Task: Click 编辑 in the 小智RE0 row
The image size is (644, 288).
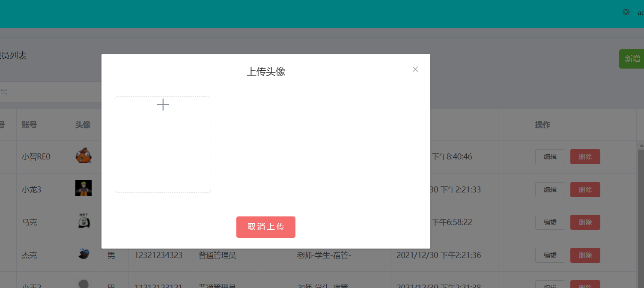Action: pyautogui.click(x=550, y=156)
